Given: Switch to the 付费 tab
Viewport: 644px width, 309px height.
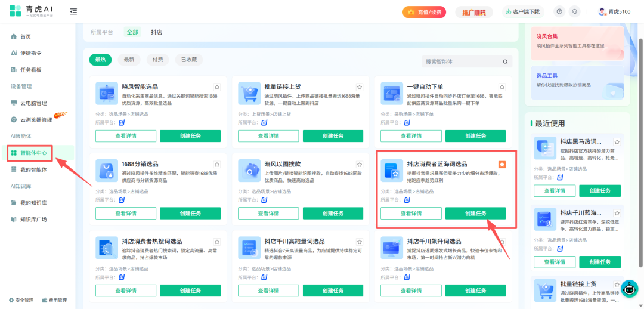Looking at the screenshot, I should (x=157, y=60).
